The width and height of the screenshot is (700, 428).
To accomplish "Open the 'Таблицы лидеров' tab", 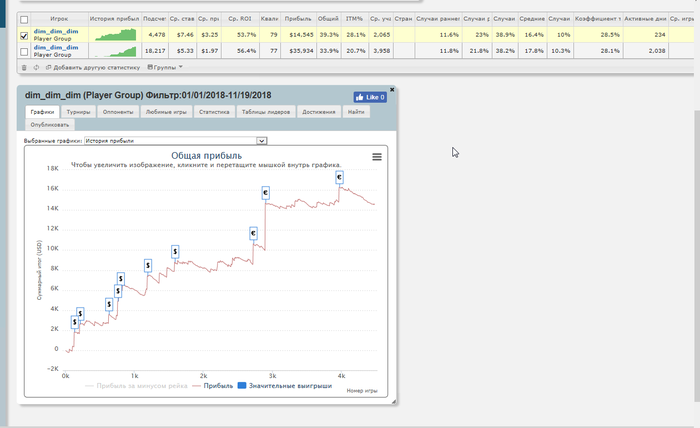I will (266, 112).
